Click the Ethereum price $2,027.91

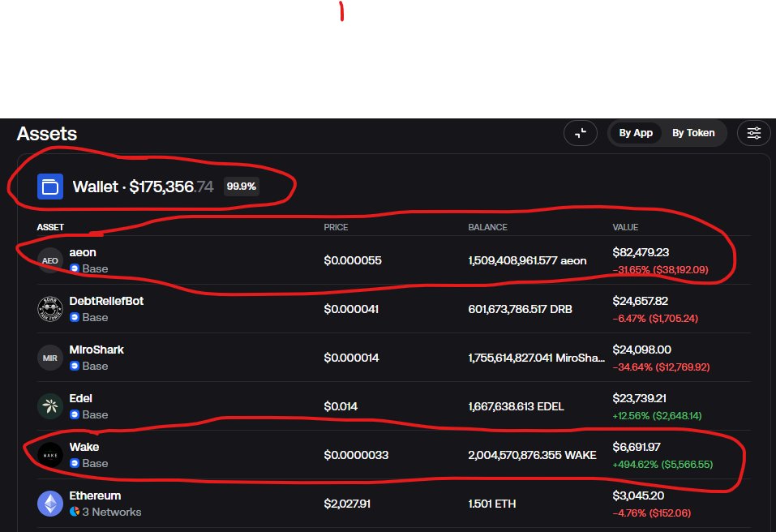coord(347,504)
